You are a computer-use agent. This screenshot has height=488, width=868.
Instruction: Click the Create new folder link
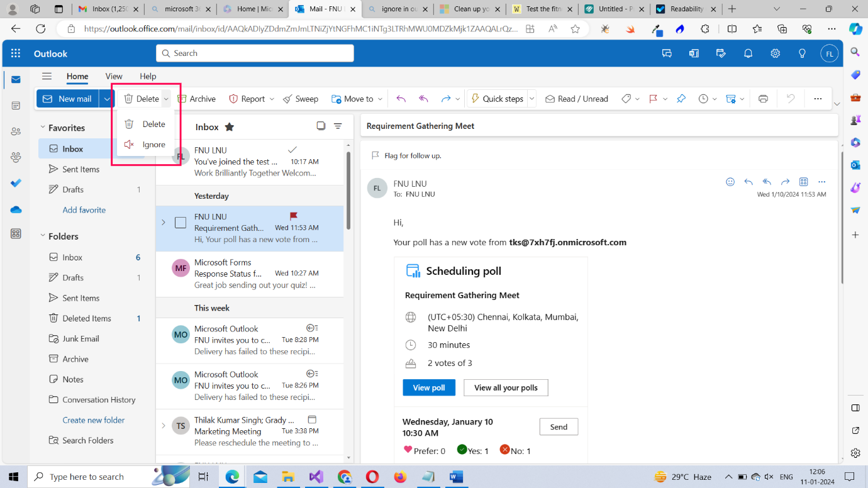click(93, 420)
